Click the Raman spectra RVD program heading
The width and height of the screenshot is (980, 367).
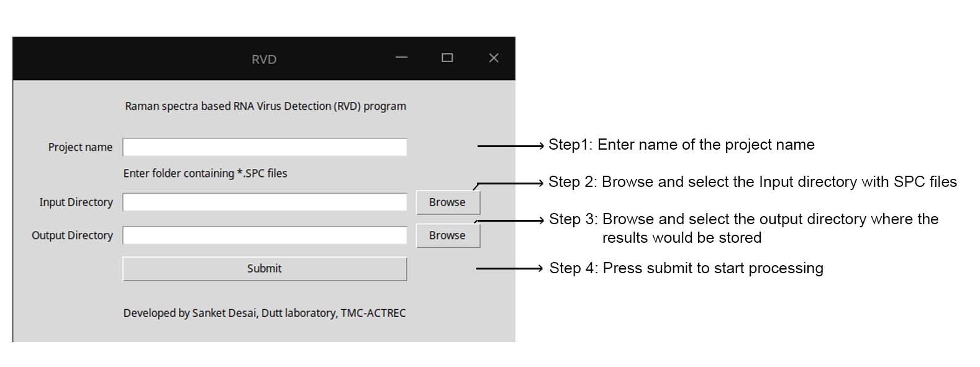tap(265, 106)
